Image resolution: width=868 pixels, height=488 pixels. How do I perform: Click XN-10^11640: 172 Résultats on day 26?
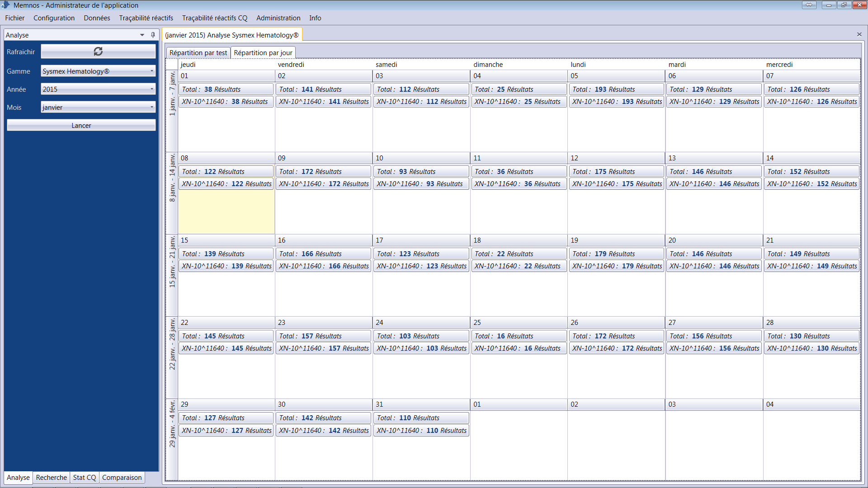[x=617, y=348]
